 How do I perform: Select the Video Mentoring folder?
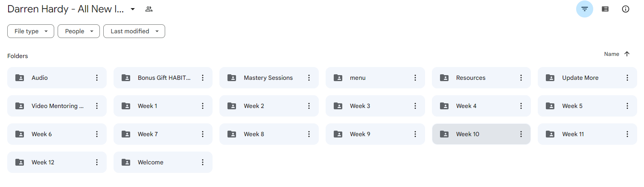tap(57, 106)
